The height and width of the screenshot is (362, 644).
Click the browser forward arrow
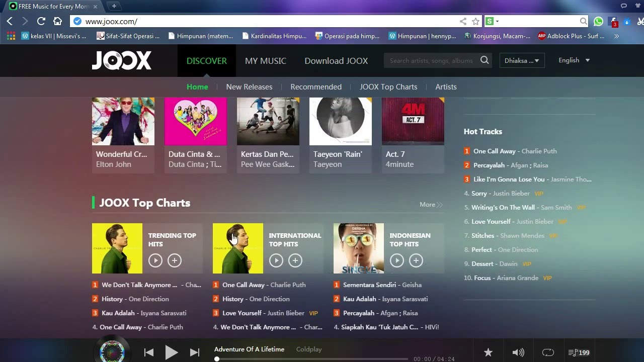click(25, 21)
